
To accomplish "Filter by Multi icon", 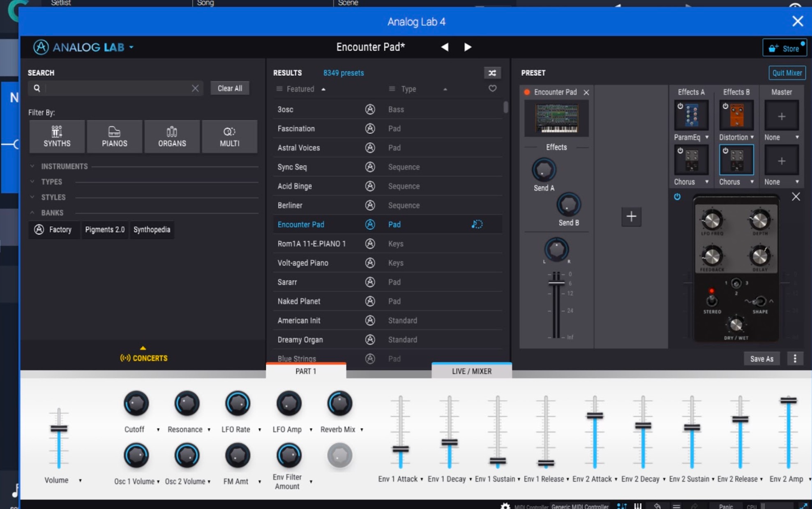I will tap(230, 137).
